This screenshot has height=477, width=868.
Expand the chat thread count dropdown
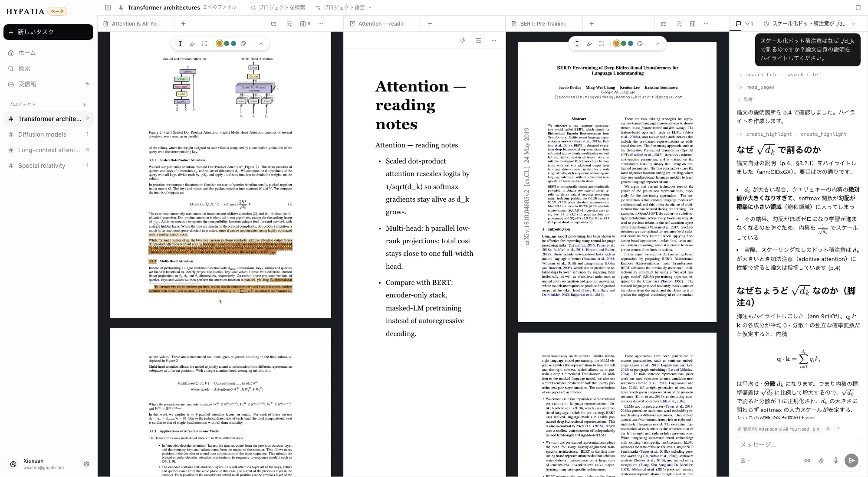point(749,24)
